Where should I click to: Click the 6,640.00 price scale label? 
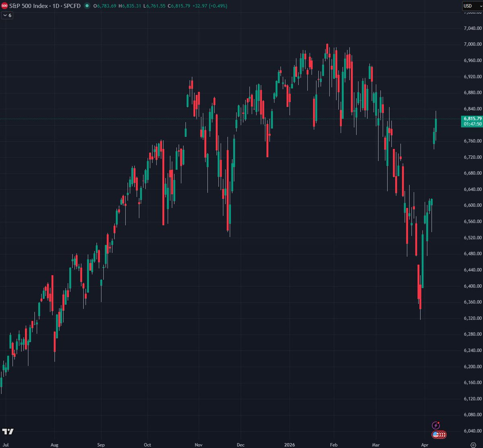point(473,189)
